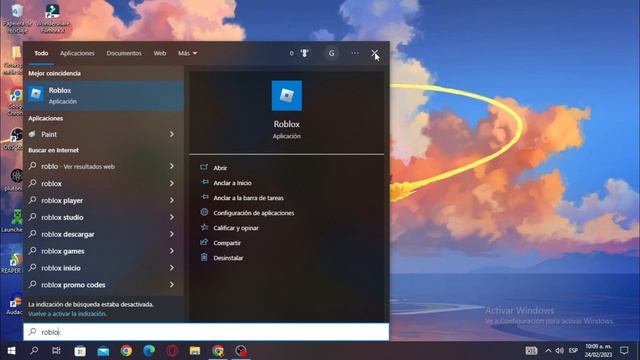The width and height of the screenshot is (640, 360).
Task: Open the G account avatar
Action: point(331,53)
